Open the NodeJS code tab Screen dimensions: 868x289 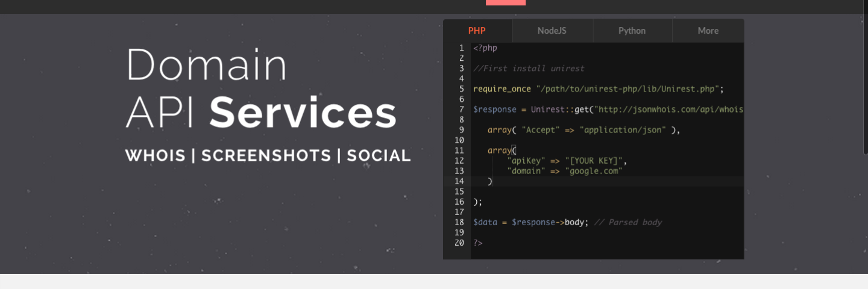(552, 31)
